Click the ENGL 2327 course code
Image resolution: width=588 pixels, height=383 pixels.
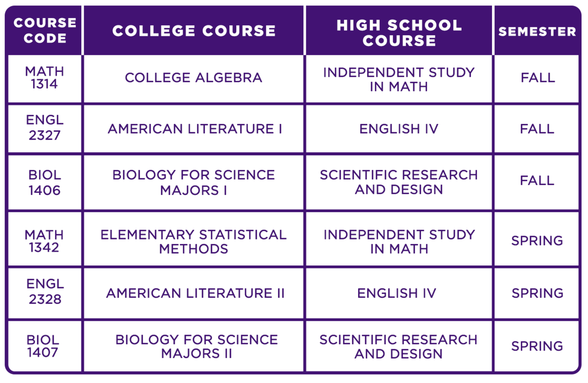point(45,128)
